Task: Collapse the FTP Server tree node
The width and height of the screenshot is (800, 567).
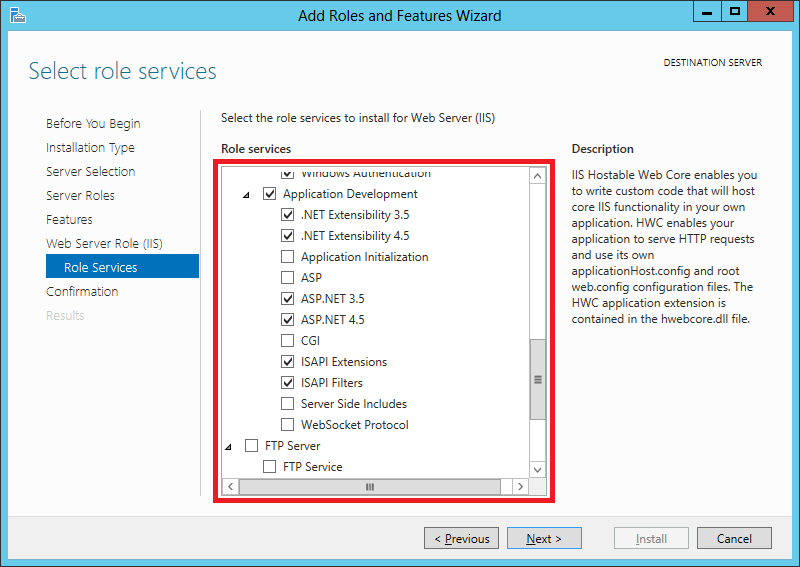Action: [229, 447]
